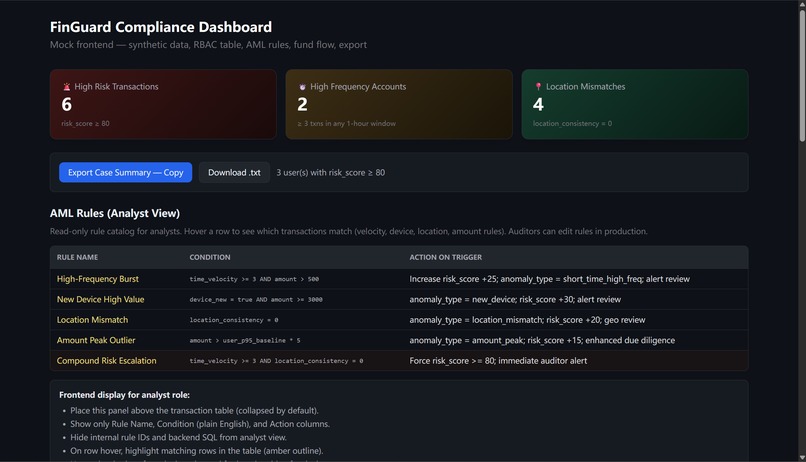Select the Location Mismatch rule name
Image resolution: width=806 pixels, height=462 pixels.
coord(93,320)
